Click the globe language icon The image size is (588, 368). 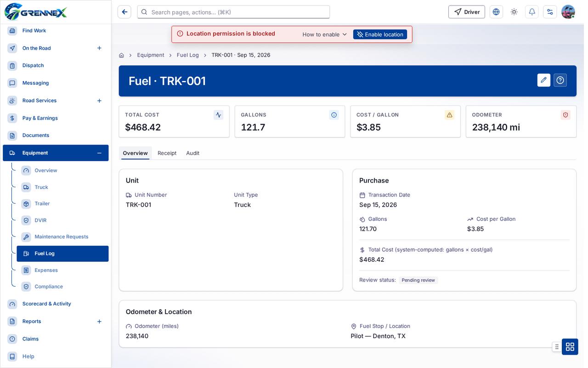click(496, 12)
